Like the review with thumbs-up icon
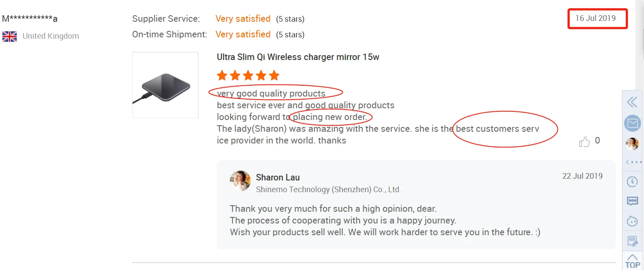The width and height of the screenshot is (644, 270). (x=584, y=141)
